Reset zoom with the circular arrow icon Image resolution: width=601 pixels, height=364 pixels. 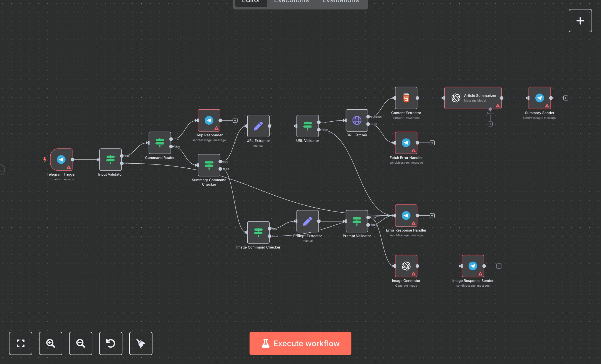tap(111, 343)
